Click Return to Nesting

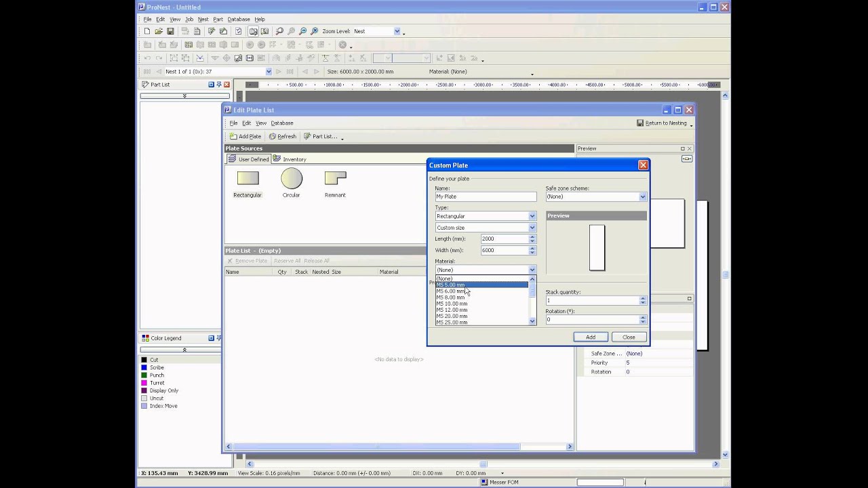(662, 123)
